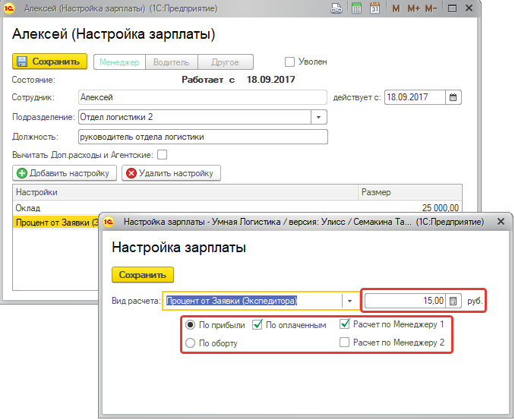Viewport: 515px width, 420px height.
Task: Uncheck По оплаченным checkbox
Action: coord(257,325)
